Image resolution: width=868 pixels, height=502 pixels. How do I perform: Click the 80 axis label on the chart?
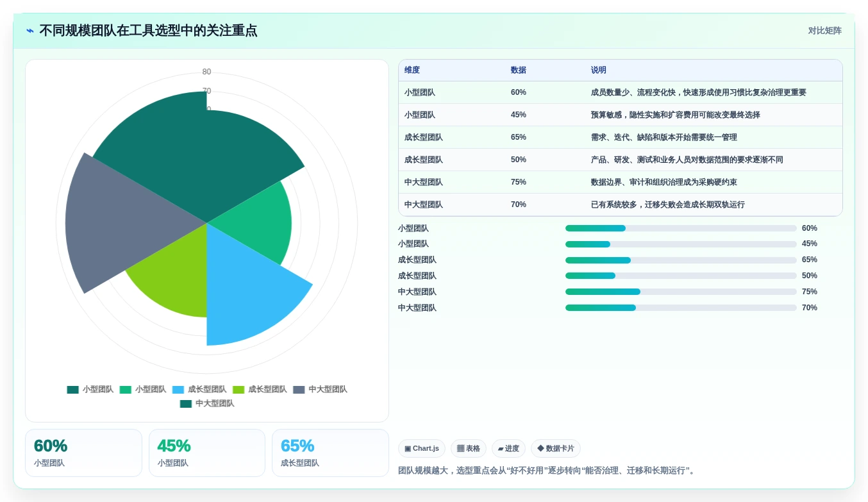(x=206, y=72)
